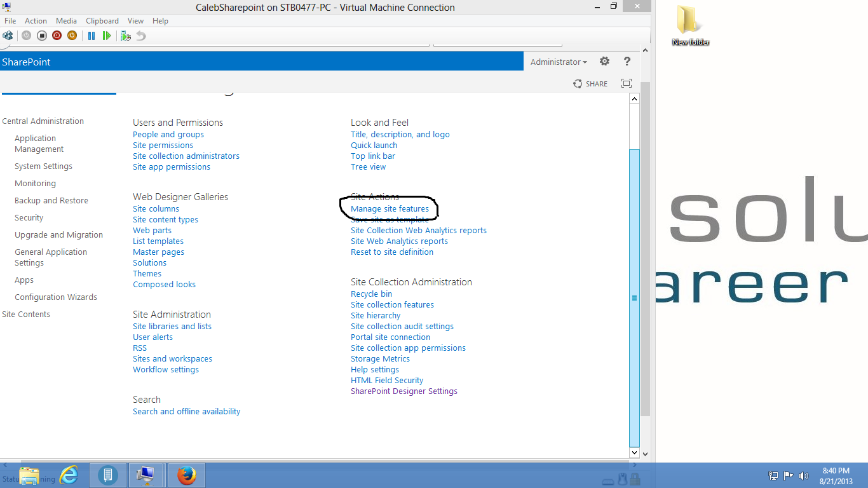Open the Media menu
This screenshot has width=868, height=488.
pyautogui.click(x=67, y=21)
